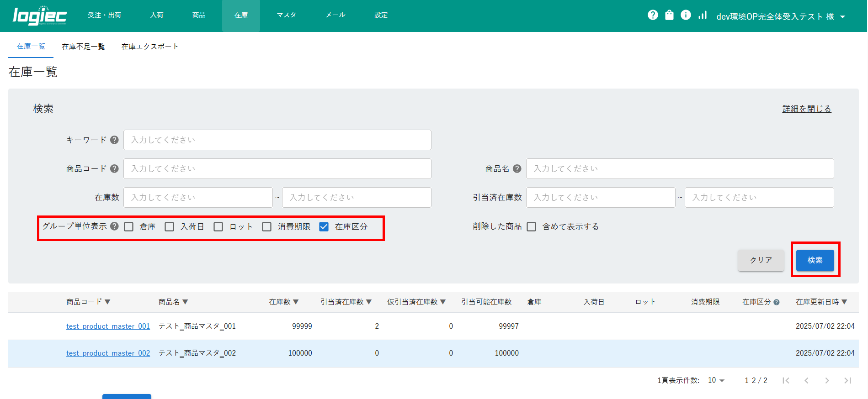Sort by 在庫数 column header
Image resolution: width=868 pixels, height=399 pixels.
tap(283, 302)
